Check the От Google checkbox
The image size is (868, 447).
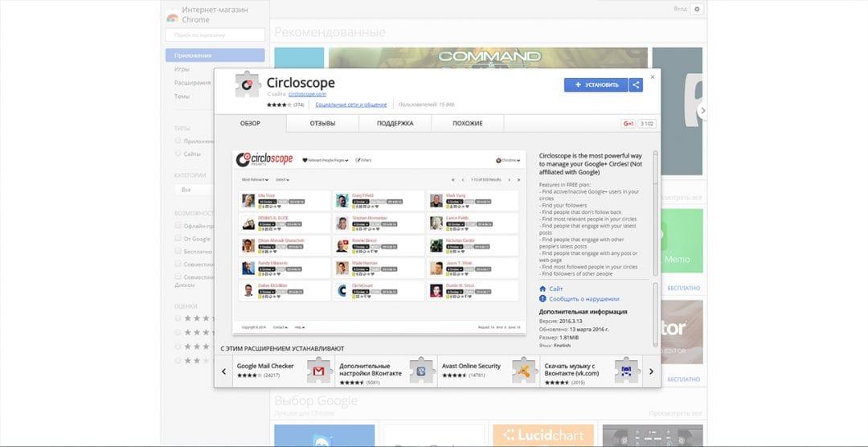[x=178, y=238]
